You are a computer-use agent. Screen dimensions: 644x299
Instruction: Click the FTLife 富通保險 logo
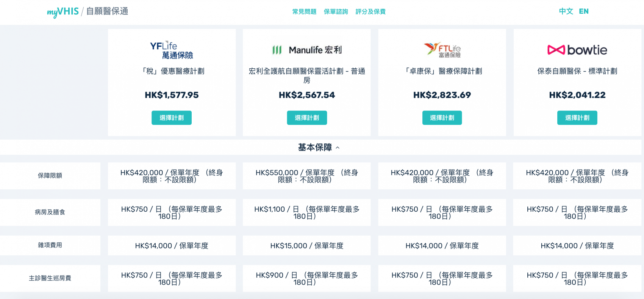click(442, 50)
